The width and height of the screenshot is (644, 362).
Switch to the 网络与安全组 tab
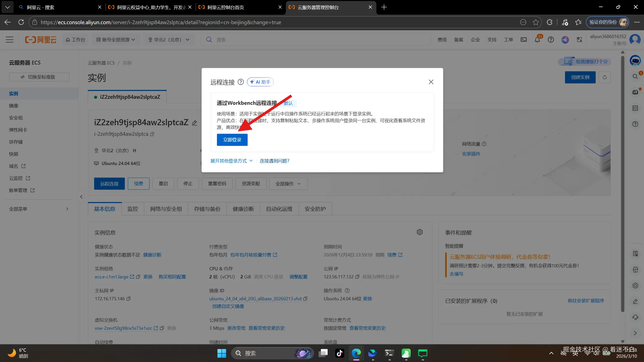[x=166, y=209]
